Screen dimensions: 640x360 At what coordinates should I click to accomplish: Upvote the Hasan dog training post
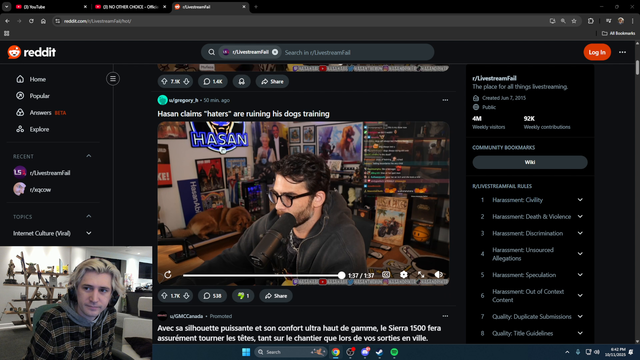[164, 296]
